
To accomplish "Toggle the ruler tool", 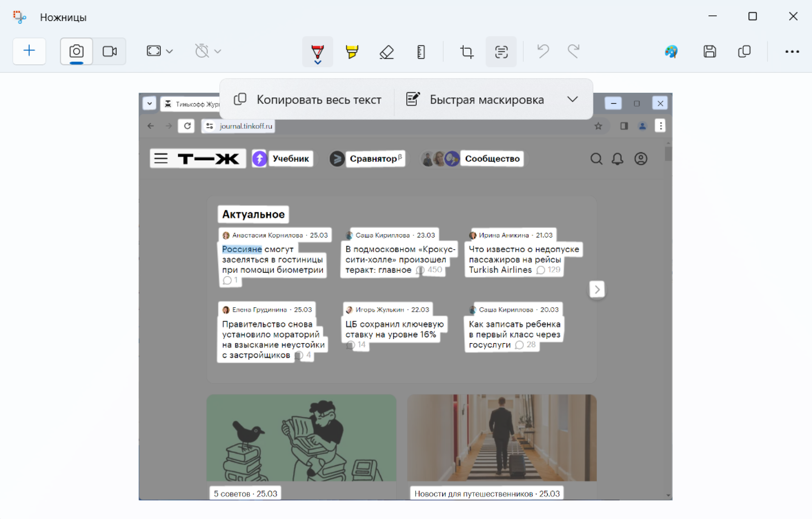I will (421, 52).
